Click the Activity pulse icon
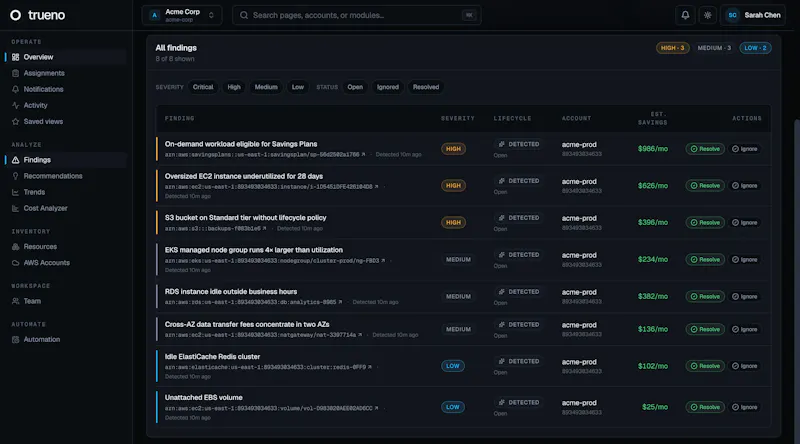Screen dimensions: 800x444 point(15,106)
